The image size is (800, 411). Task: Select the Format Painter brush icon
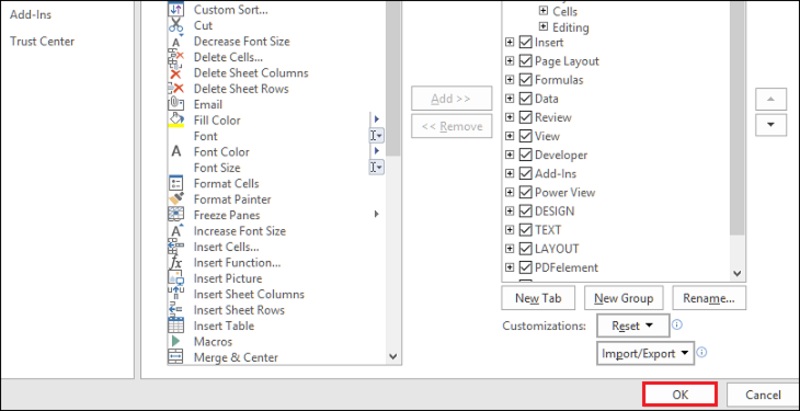[176, 199]
